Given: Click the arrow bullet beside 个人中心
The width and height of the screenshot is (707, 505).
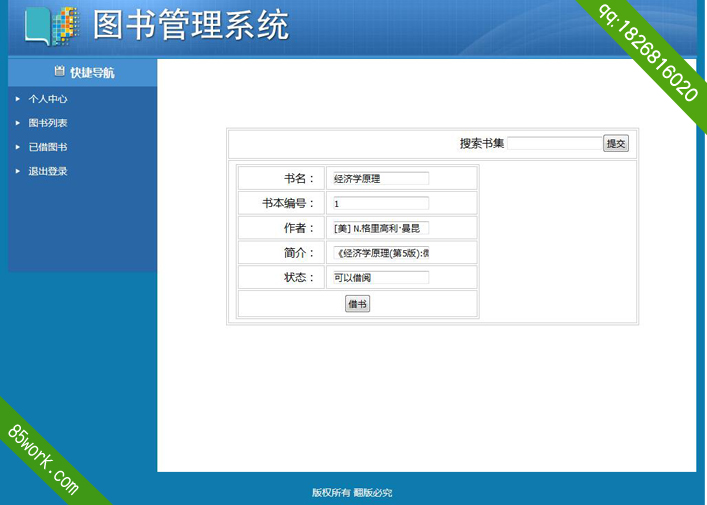Looking at the screenshot, I should point(18,99).
